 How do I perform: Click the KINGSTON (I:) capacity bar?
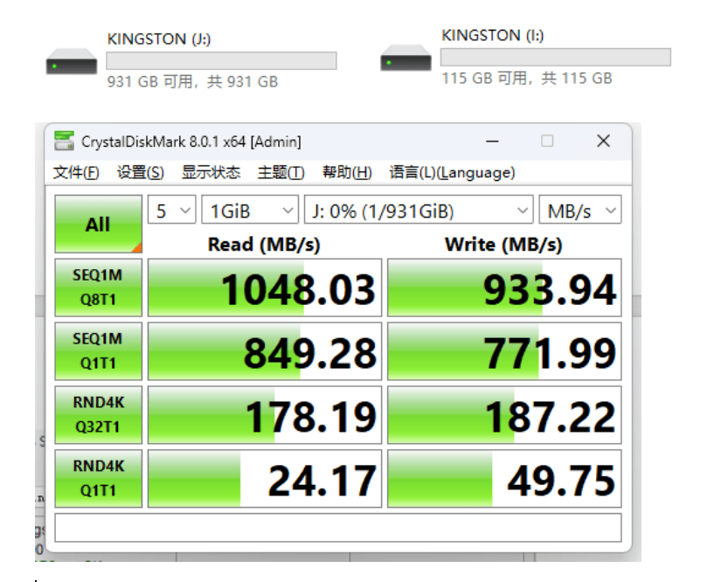coord(556,57)
